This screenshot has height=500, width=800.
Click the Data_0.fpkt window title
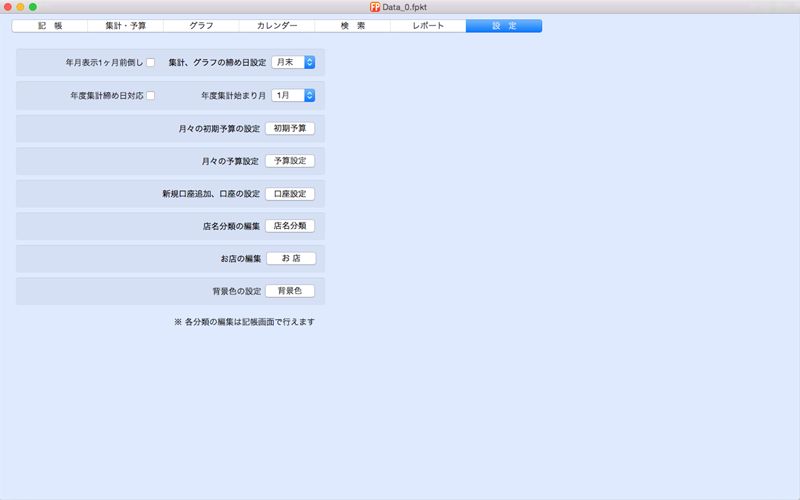pos(405,7)
